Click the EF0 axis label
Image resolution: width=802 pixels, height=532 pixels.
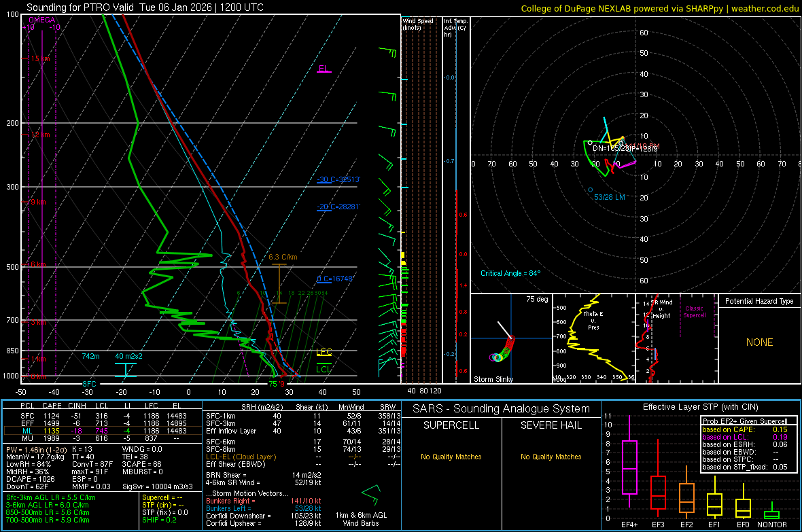point(743,525)
